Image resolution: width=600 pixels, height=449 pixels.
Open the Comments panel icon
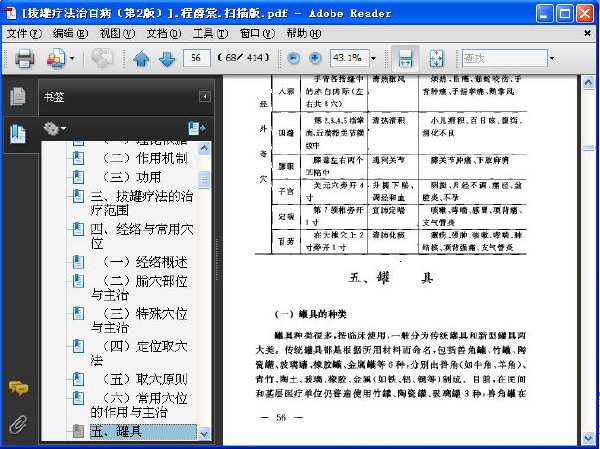[18, 388]
